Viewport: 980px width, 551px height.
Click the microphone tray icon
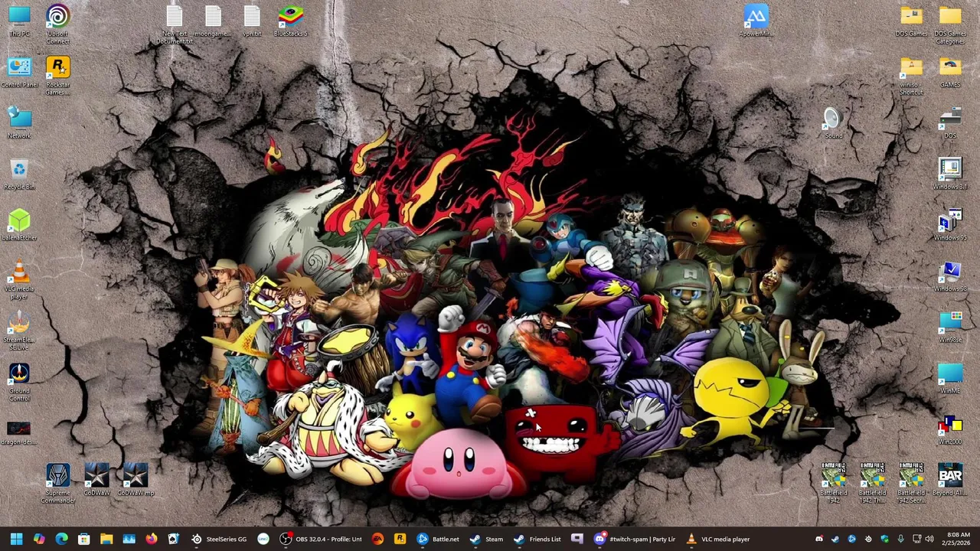point(901,539)
